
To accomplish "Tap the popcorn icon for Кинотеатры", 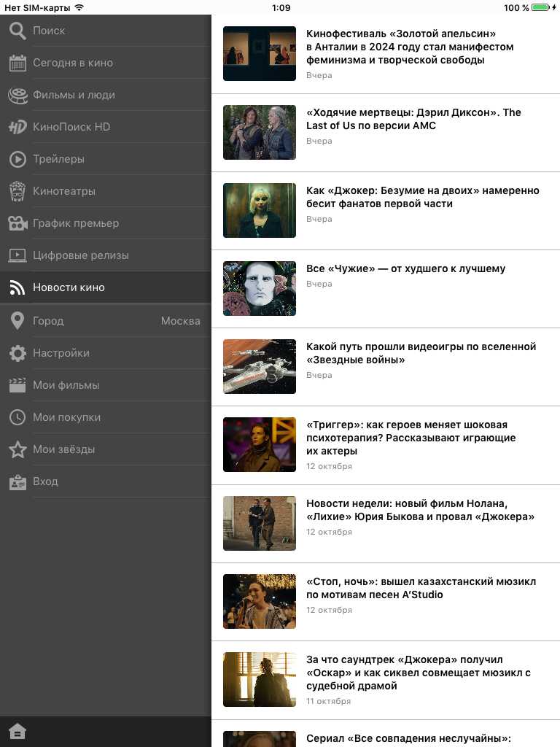I will (x=17, y=191).
